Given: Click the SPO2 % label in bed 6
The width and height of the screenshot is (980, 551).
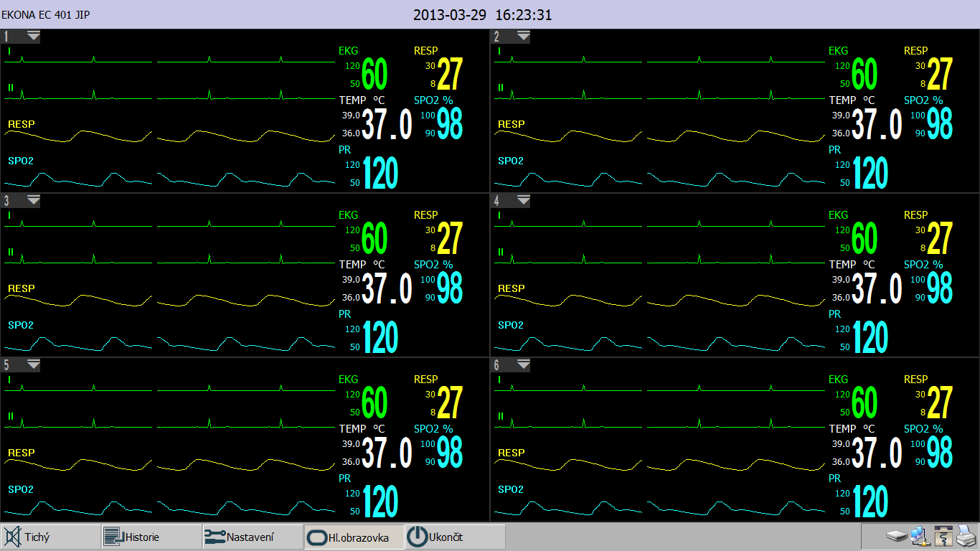Looking at the screenshot, I should click(923, 429).
